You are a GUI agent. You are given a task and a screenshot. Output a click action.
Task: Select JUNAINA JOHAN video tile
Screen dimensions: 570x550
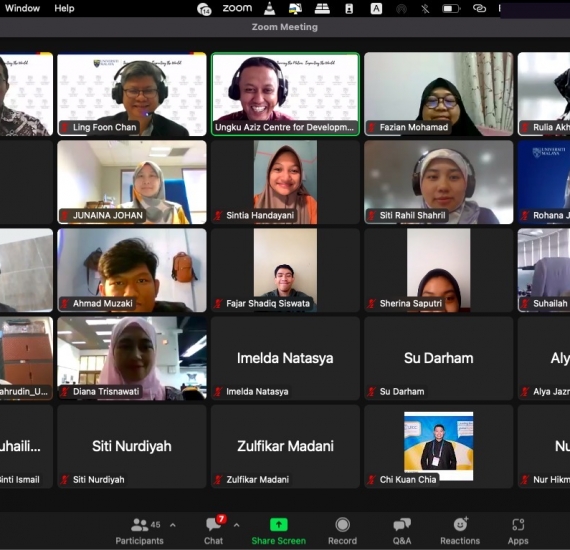[132, 182]
